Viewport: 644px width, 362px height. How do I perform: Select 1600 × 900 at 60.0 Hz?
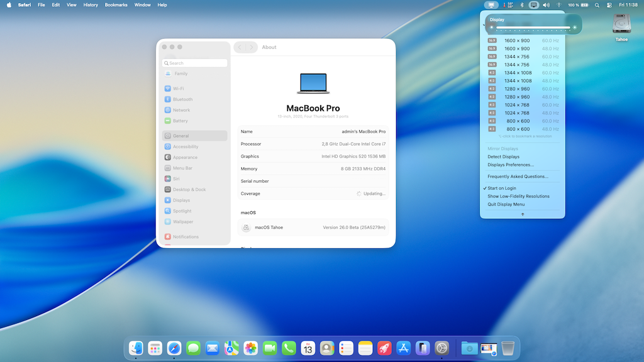point(523,41)
